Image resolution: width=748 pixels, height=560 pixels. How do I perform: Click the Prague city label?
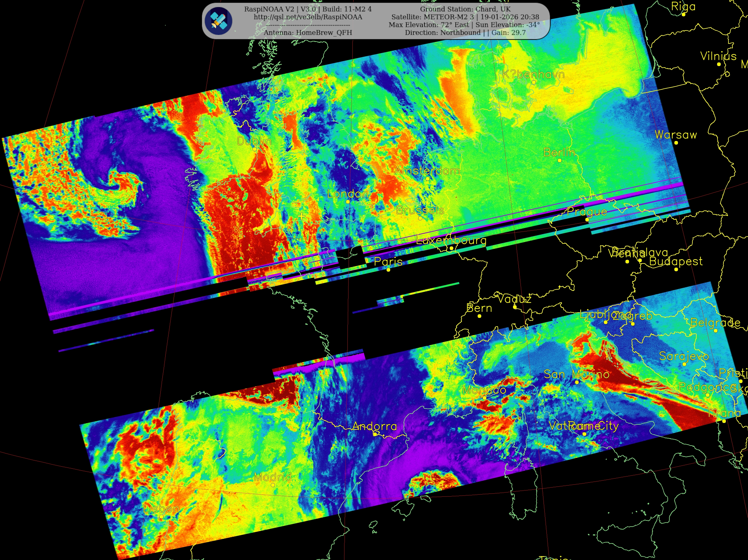click(587, 212)
